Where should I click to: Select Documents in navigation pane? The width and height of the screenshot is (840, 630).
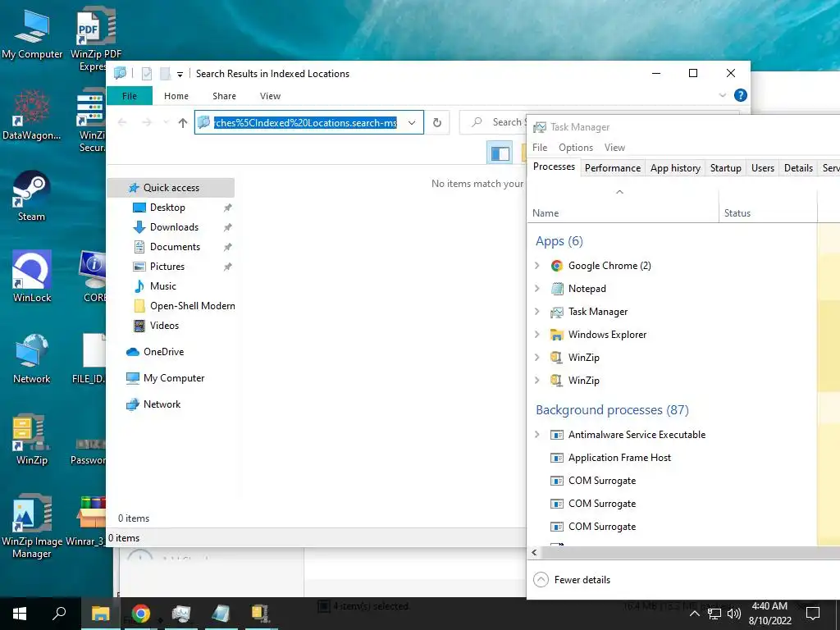[x=175, y=247]
